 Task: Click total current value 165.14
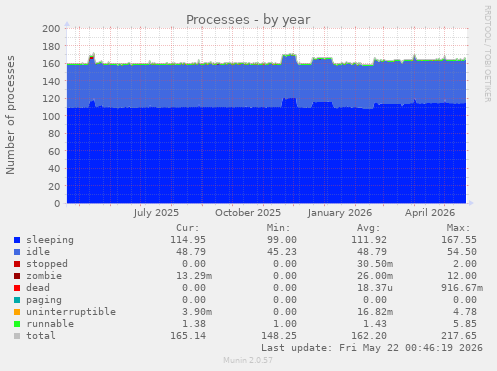point(188,336)
